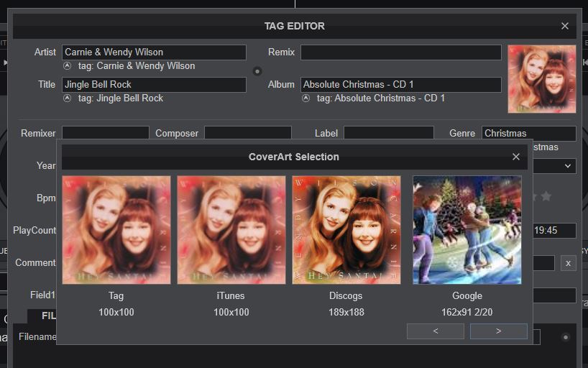Click the Label input field
The height and width of the screenshot is (368, 588).
click(389, 133)
